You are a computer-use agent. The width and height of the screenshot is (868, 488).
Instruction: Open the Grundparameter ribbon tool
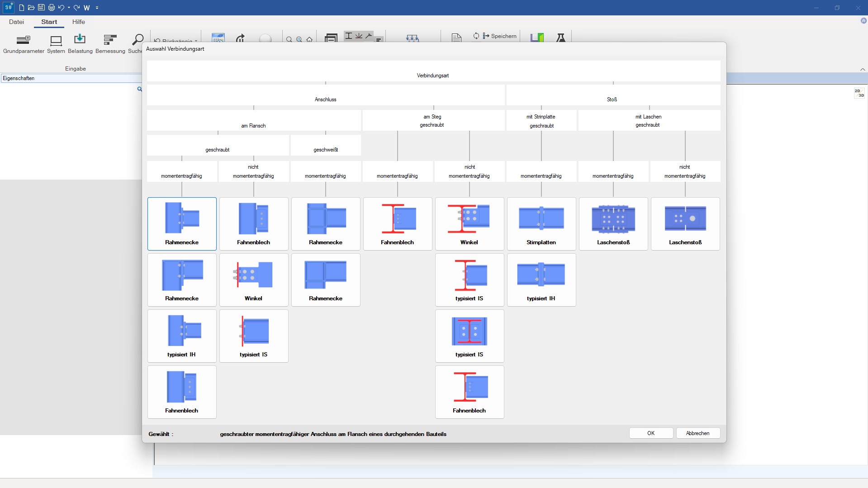(24, 44)
